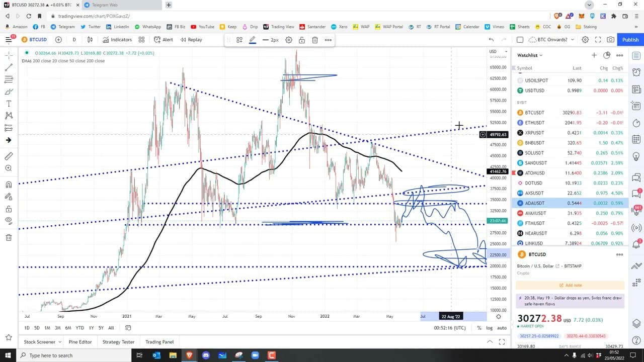Open watchlist advanced view pie icon
This screenshot has width=644, height=362.
coord(607,55)
